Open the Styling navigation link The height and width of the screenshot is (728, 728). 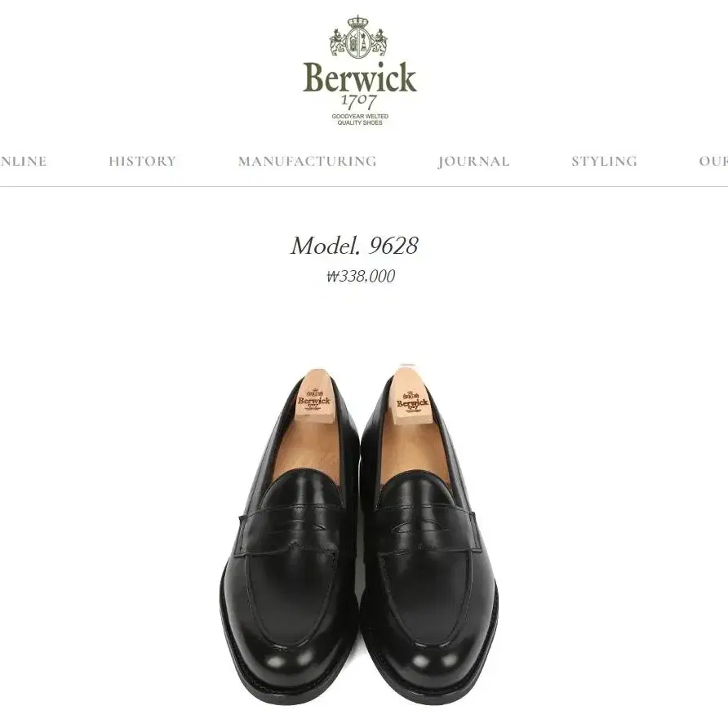605,161
